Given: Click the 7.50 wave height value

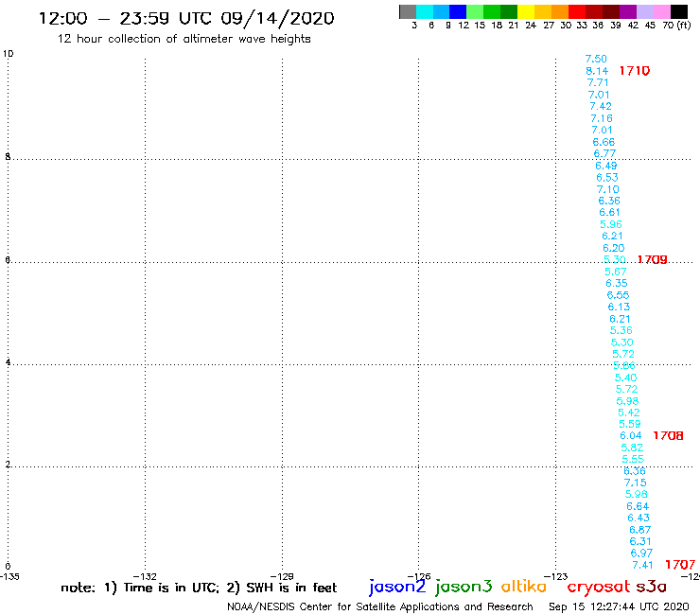Looking at the screenshot, I should [596, 59].
